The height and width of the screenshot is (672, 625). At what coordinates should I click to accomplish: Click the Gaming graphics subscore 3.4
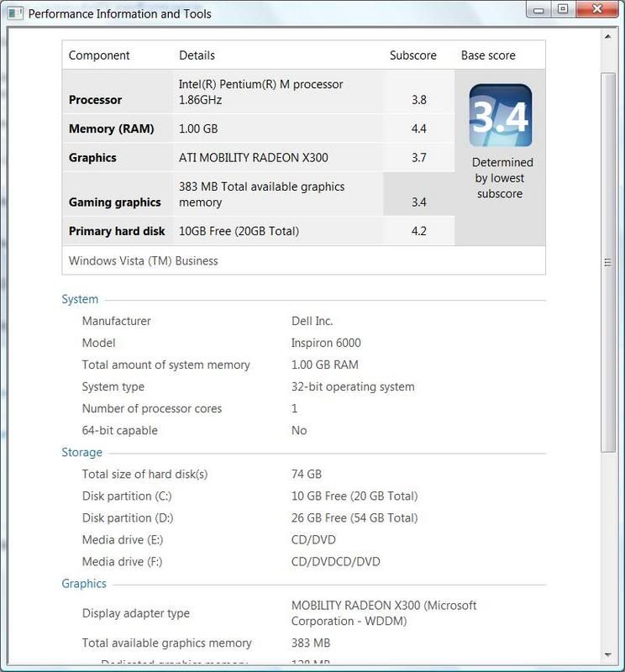(x=419, y=202)
